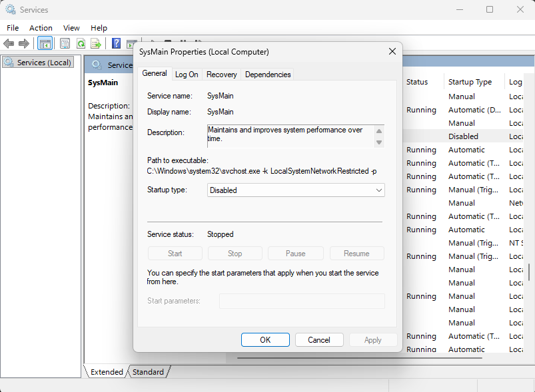Open the Startup type dropdown
This screenshot has height=392, width=535.
[x=296, y=190]
